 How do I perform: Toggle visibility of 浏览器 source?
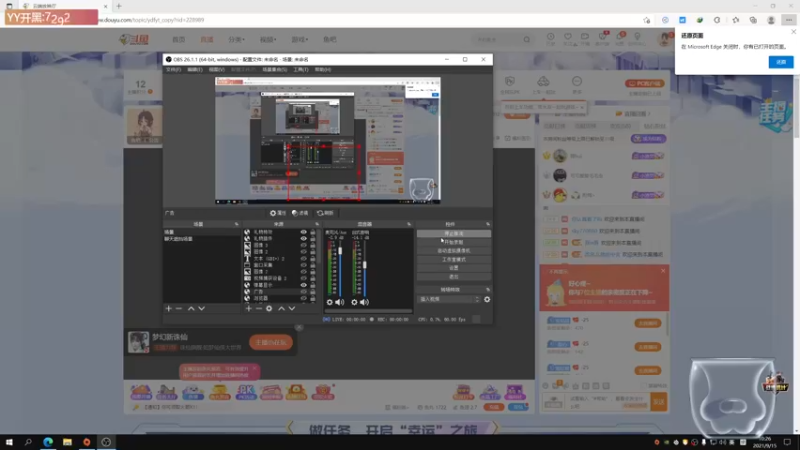pos(304,298)
